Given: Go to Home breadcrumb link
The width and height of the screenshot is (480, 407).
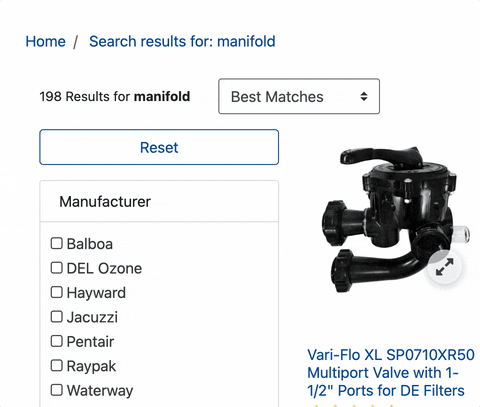Looking at the screenshot, I should 46,42.
